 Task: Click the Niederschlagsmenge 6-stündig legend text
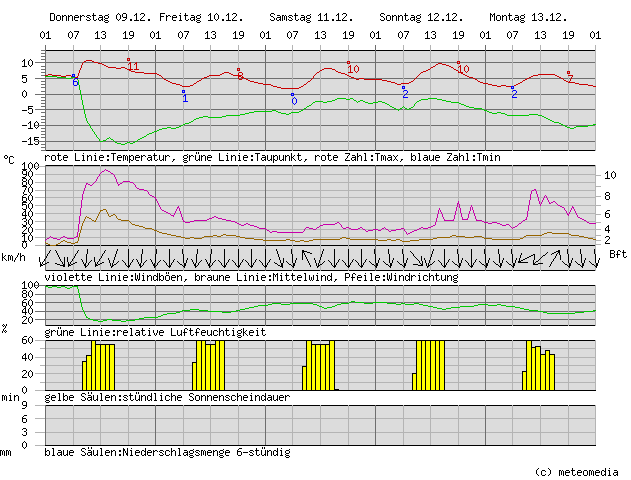click(167, 452)
